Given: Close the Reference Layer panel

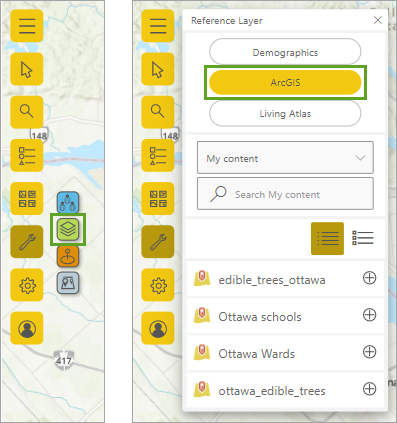Looking at the screenshot, I should (x=378, y=20).
